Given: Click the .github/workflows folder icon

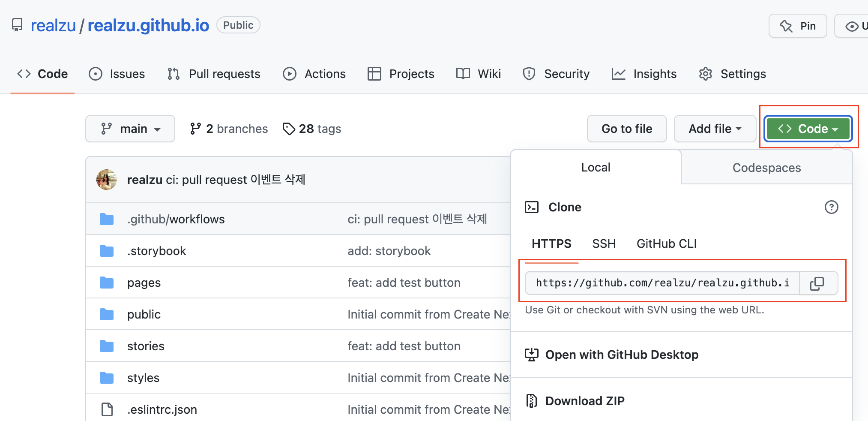Looking at the screenshot, I should pyautogui.click(x=107, y=219).
